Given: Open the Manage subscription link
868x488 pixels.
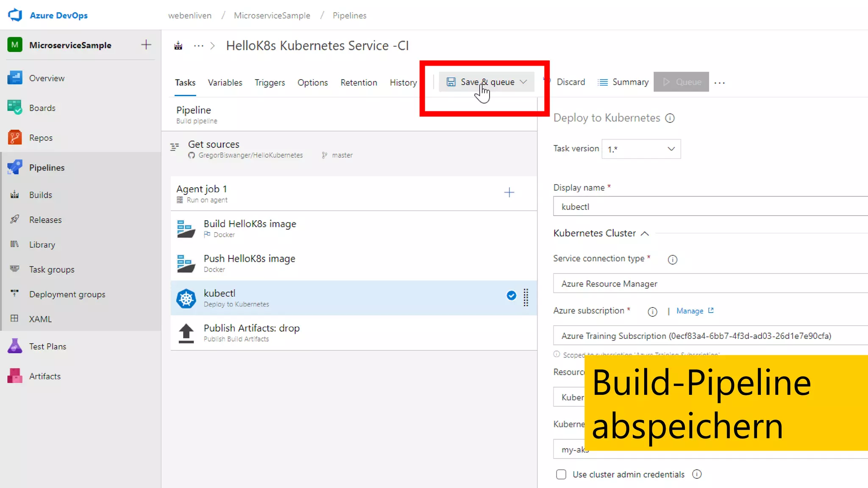Looking at the screenshot, I should pos(695,311).
